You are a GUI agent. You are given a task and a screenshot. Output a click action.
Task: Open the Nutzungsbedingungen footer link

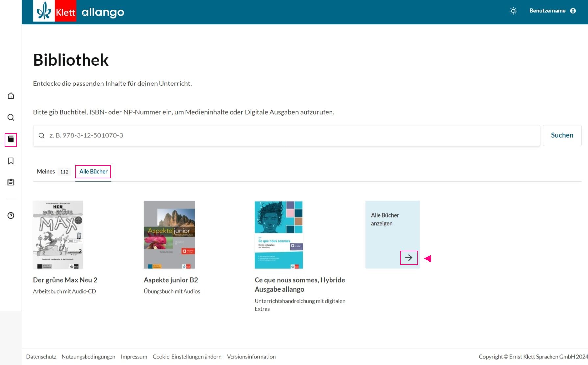(x=88, y=357)
